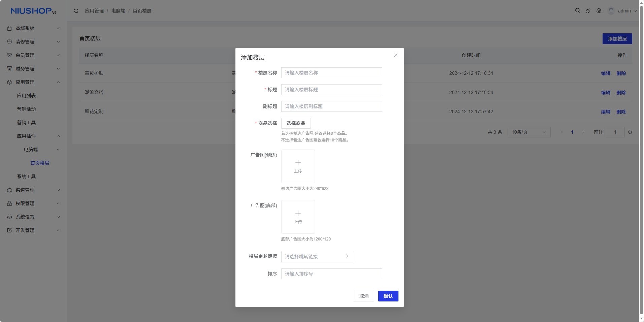
Task: Go to the previous page arrow
Action: [561, 132]
